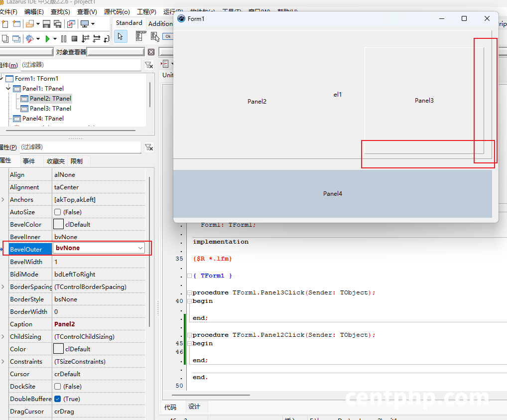Click the Step Over icon
Image resolution: width=507 pixels, height=420 pixels.
[x=96, y=39]
